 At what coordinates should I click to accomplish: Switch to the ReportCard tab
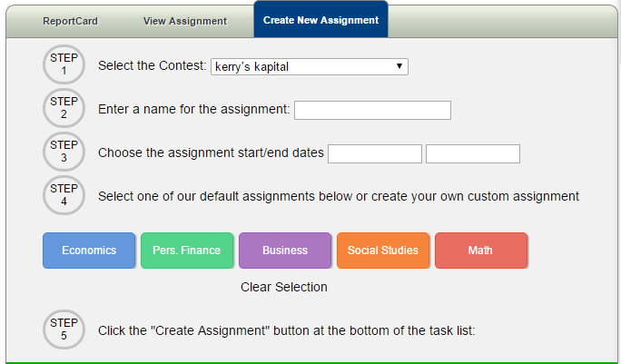click(x=70, y=20)
